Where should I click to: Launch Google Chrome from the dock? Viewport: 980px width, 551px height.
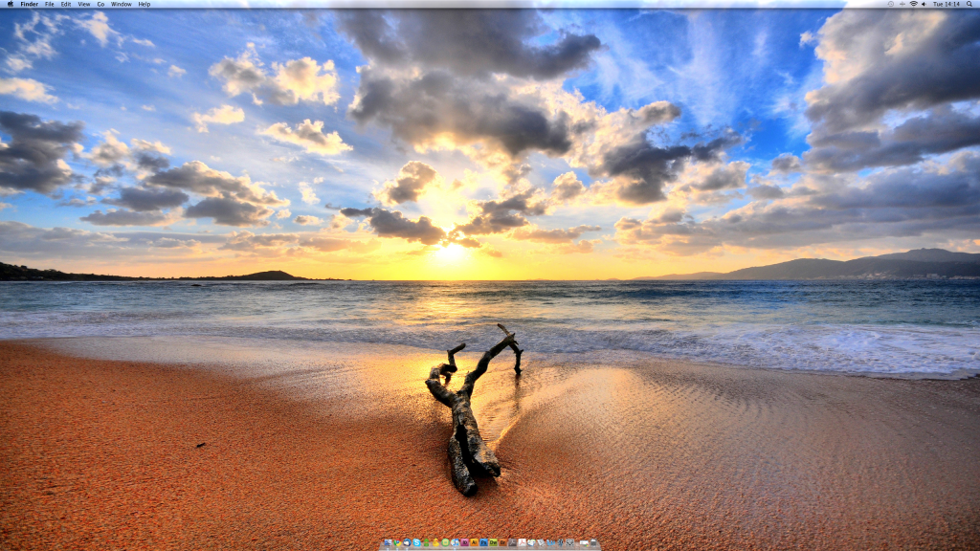pyautogui.click(x=397, y=542)
